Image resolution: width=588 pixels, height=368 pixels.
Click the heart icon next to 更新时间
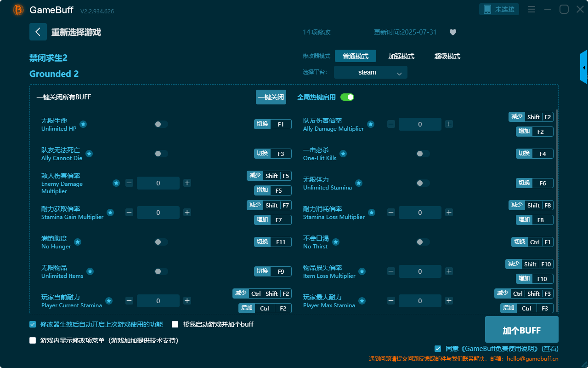coord(452,32)
